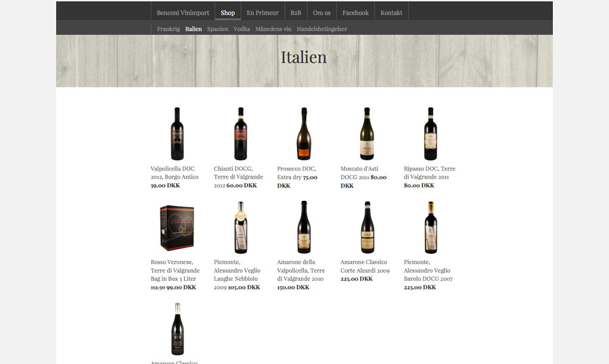
Task: Select the Italien submenu item
Action: tap(194, 28)
